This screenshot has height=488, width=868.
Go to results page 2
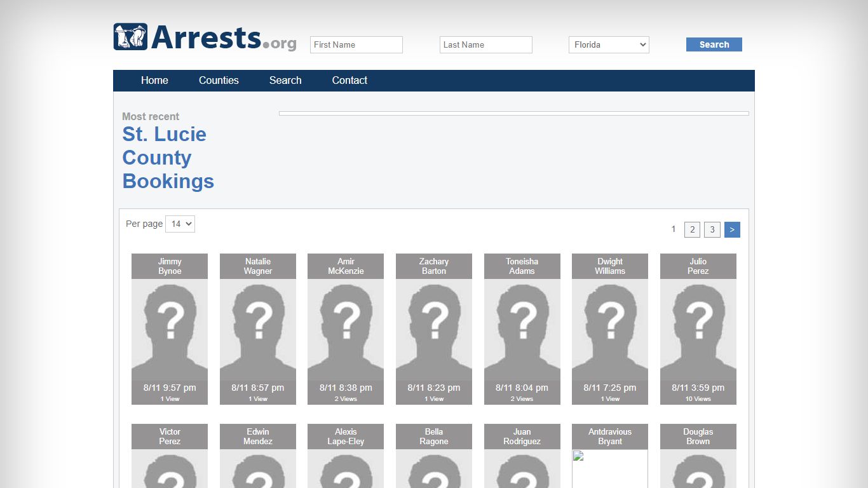pyautogui.click(x=692, y=229)
